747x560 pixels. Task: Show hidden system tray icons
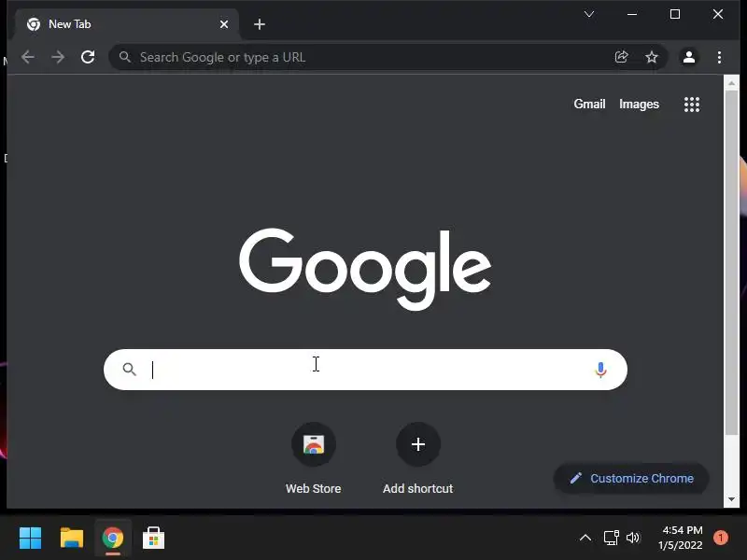point(585,539)
